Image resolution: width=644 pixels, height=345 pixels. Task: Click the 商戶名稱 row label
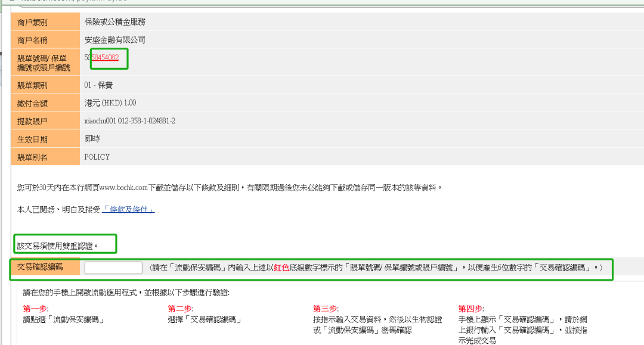tap(32, 40)
